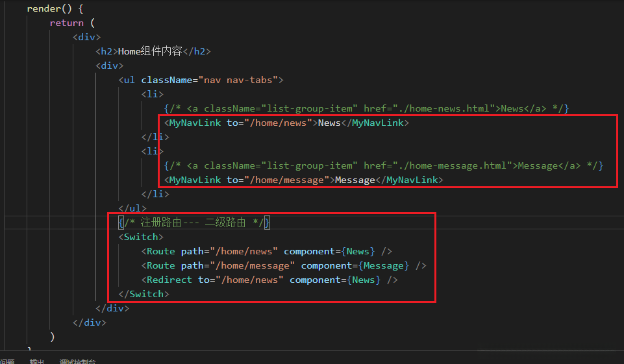Viewport: 624px width, 364px height.
Task: Click component={News} on the Redirect line
Action: coord(335,280)
